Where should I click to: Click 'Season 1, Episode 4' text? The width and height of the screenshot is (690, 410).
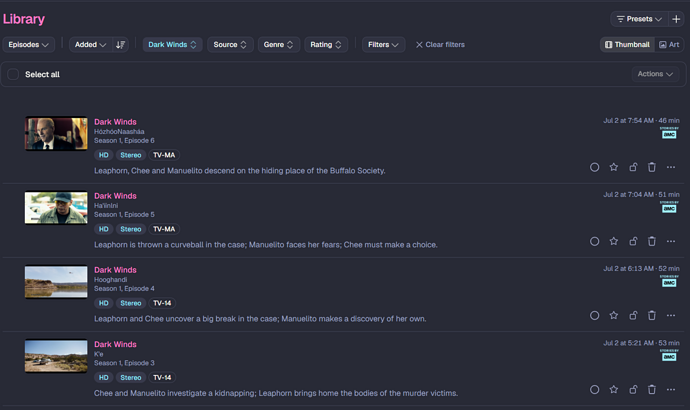pos(124,289)
